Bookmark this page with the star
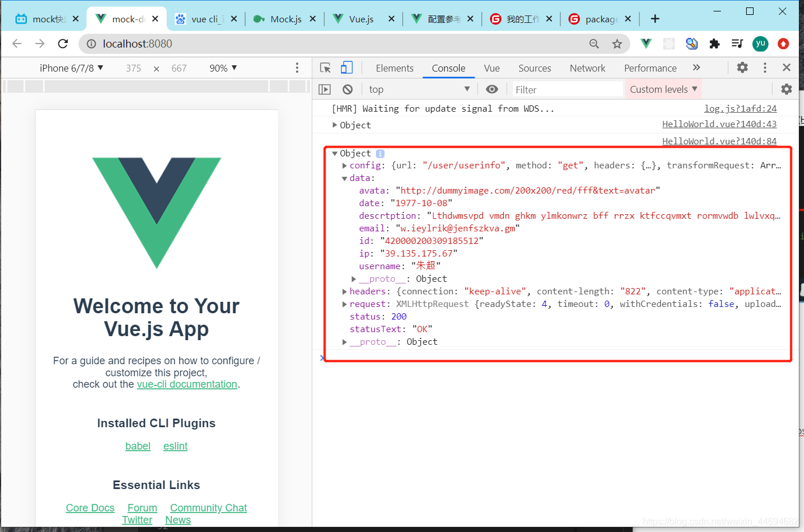 pyautogui.click(x=617, y=44)
